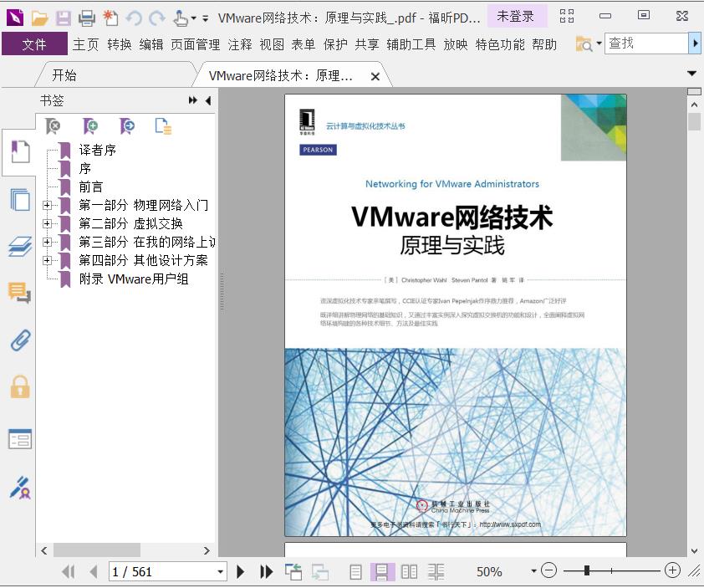Open the 帮助 ribbon tab
Image resolution: width=704 pixels, height=588 pixels.
(x=544, y=44)
